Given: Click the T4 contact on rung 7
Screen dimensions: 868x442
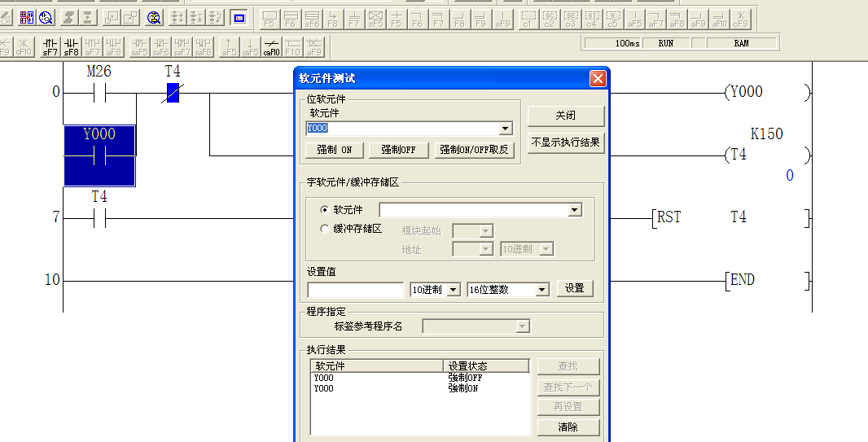Looking at the screenshot, I should 99,218.
